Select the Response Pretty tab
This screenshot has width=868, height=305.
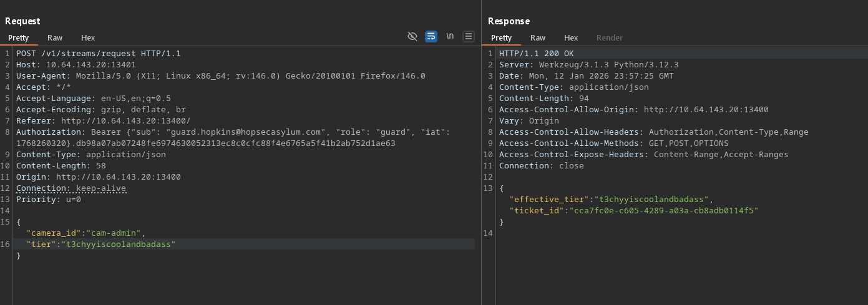pos(502,38)
